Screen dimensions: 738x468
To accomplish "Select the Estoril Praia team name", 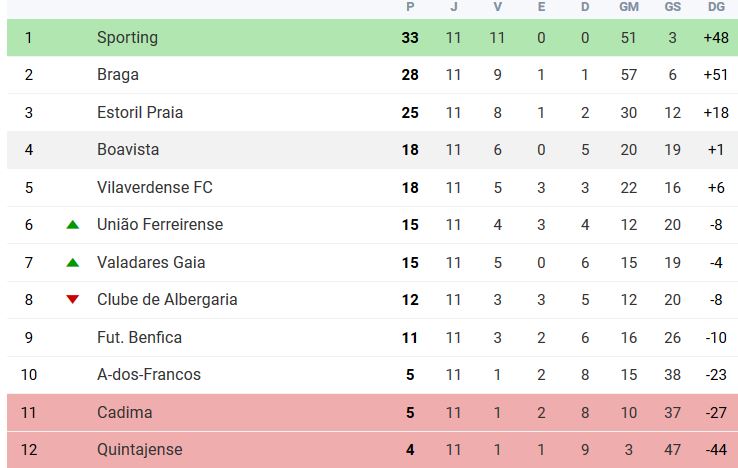I will click(x=140, y=113).
